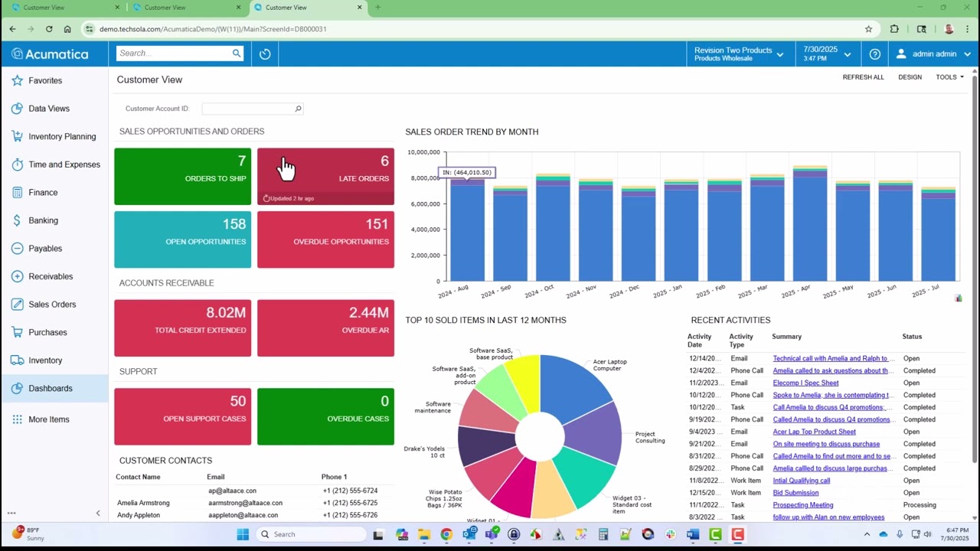Image resolution: width=980 pixels, height=551 pixels.
Task: Open the Prospecting Meeting activity link
Action: point(803,505)
